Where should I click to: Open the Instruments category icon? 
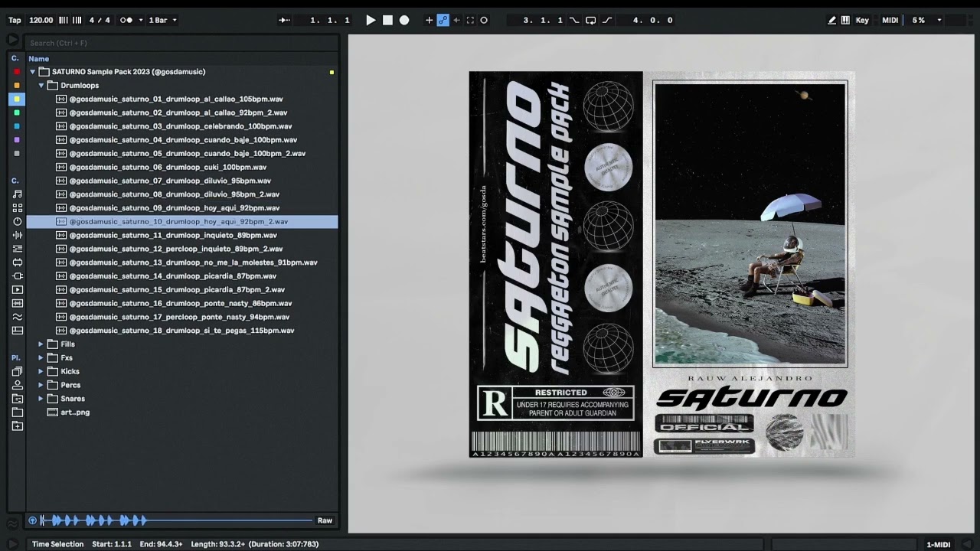click(17, 222)
